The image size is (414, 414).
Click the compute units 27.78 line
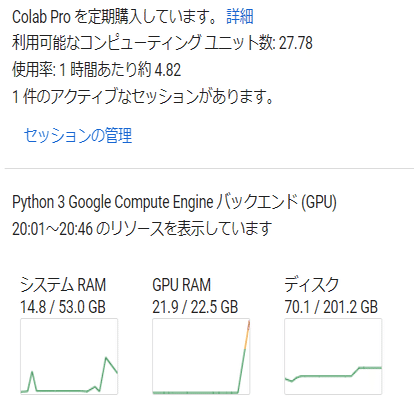click(x=162, y=43)
